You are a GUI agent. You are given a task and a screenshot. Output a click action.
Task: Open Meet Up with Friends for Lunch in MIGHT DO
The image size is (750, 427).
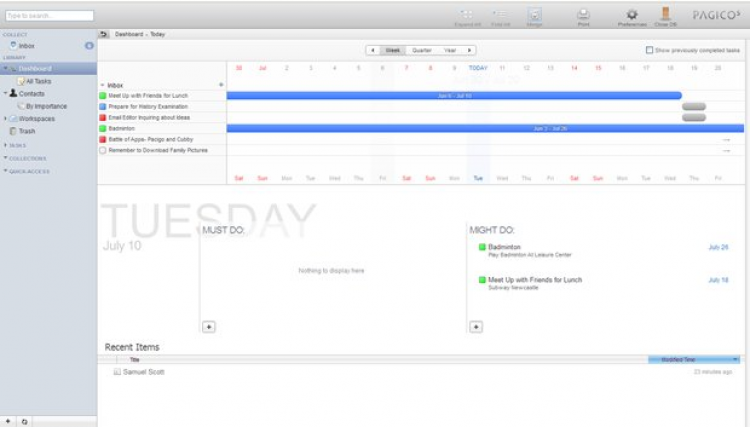[x=535, y=280]
